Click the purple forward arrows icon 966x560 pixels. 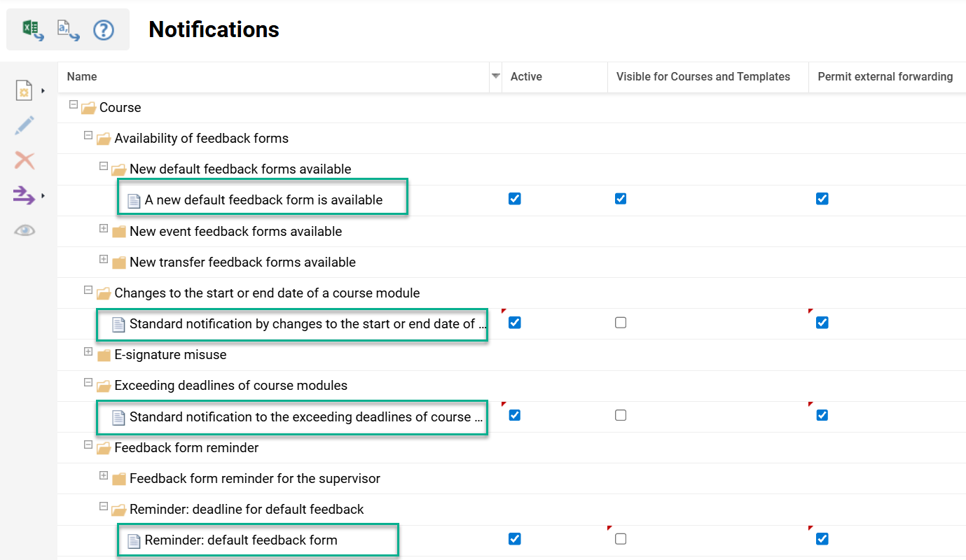[22, 195]
